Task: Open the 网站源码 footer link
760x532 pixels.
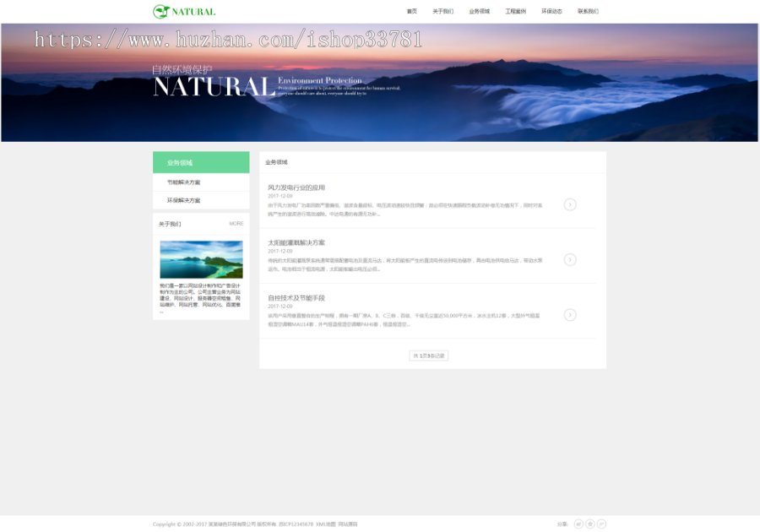Action: tap(348, 524)
